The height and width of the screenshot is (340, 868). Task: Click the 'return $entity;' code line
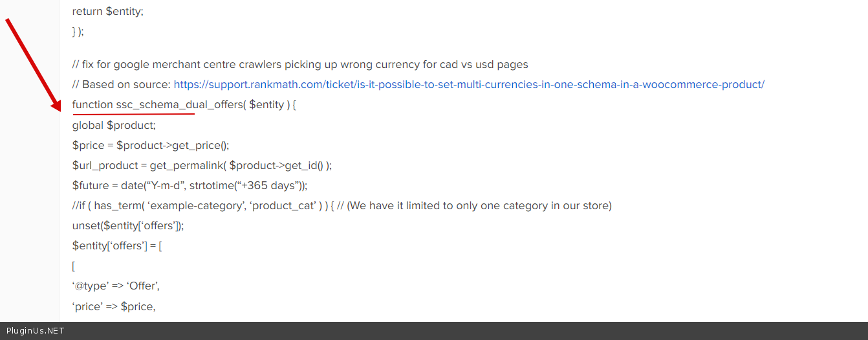(107, 12)
